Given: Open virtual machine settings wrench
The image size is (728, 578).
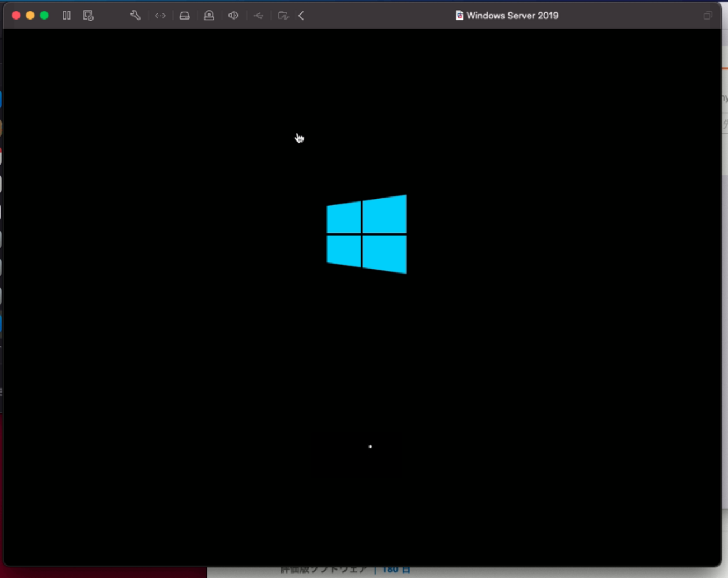Looking at the screenshot, I should point(136,16).
